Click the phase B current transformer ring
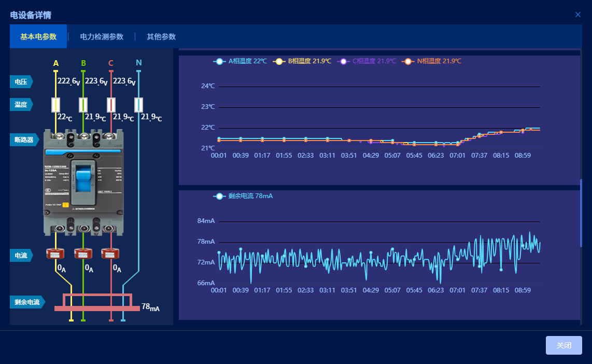Screen dimensions: 592x364 (x=83, y=253)
